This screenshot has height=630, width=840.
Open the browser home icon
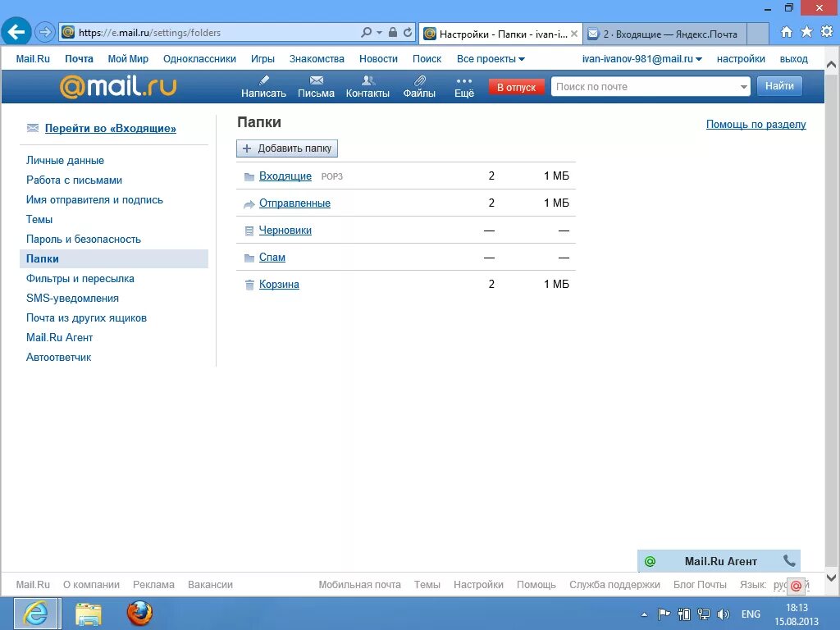tap(787, 32)
